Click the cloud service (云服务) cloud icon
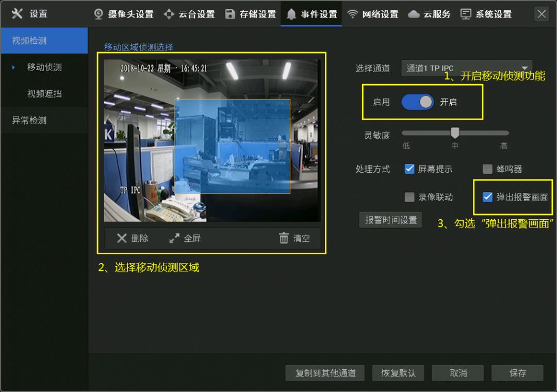 [x=414, y=14]
